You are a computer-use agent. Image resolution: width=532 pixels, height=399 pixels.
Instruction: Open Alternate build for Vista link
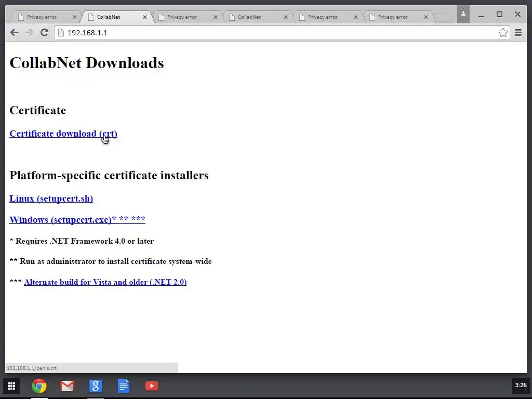[105, 282]
